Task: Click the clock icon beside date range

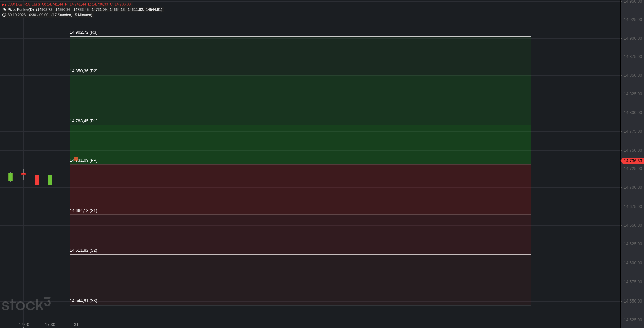Action: (x=4, y=15)
